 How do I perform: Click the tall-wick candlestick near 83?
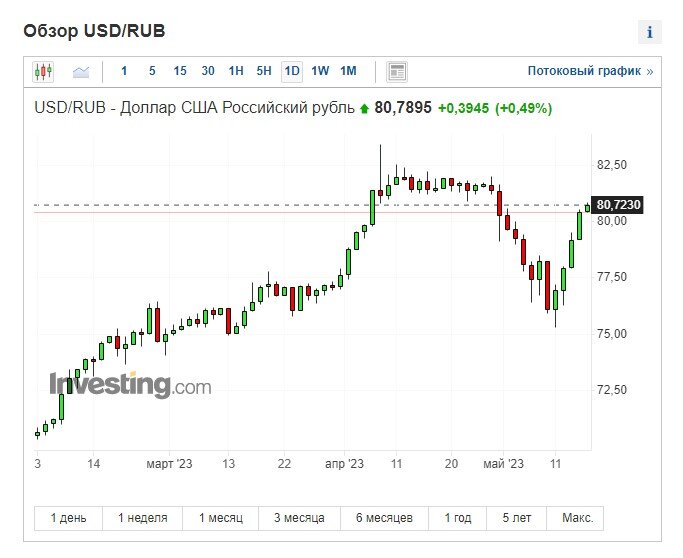point(380,174)
